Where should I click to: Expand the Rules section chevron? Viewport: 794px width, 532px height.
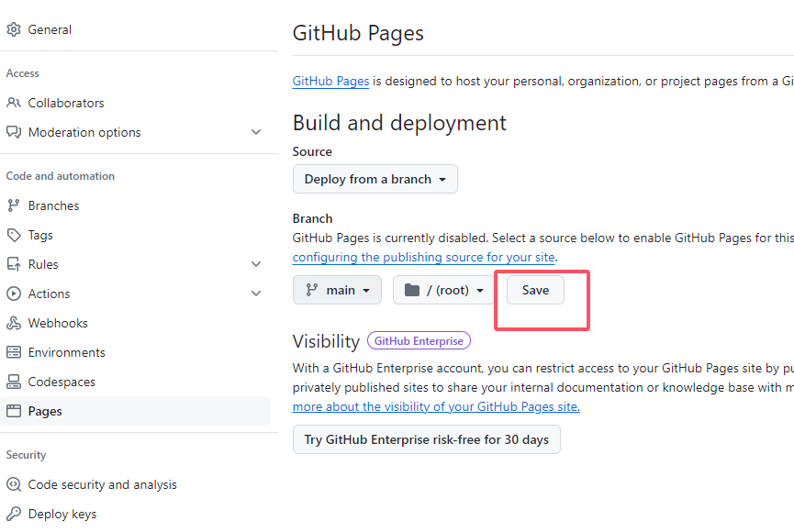pyautogui.click(x=256, y=264)
